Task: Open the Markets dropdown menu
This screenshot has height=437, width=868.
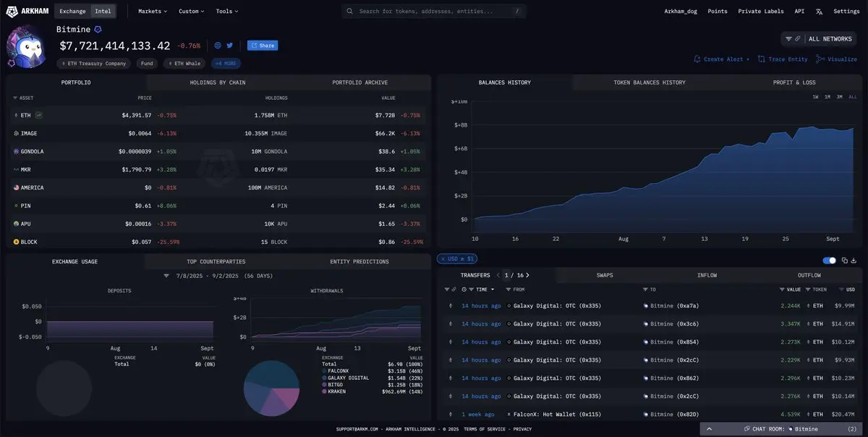Action: [153, 12]
